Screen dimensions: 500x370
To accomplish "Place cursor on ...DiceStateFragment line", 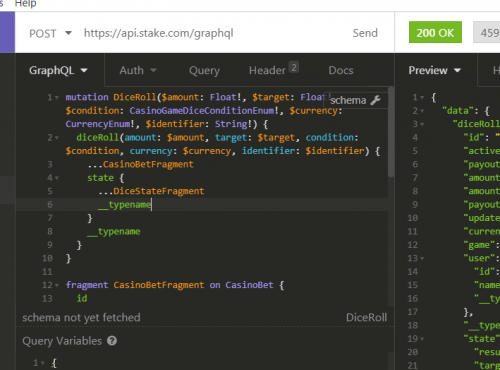I will [x=151, y=191].
